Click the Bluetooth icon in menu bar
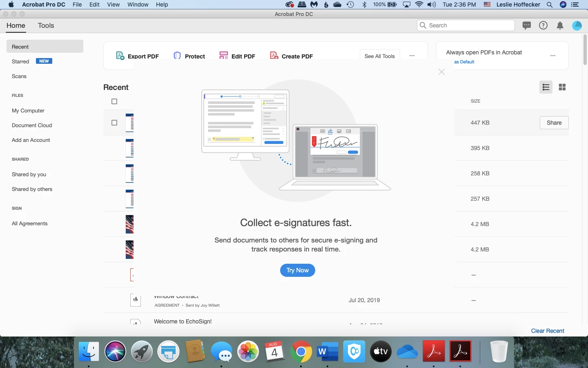 coord(365,4)
